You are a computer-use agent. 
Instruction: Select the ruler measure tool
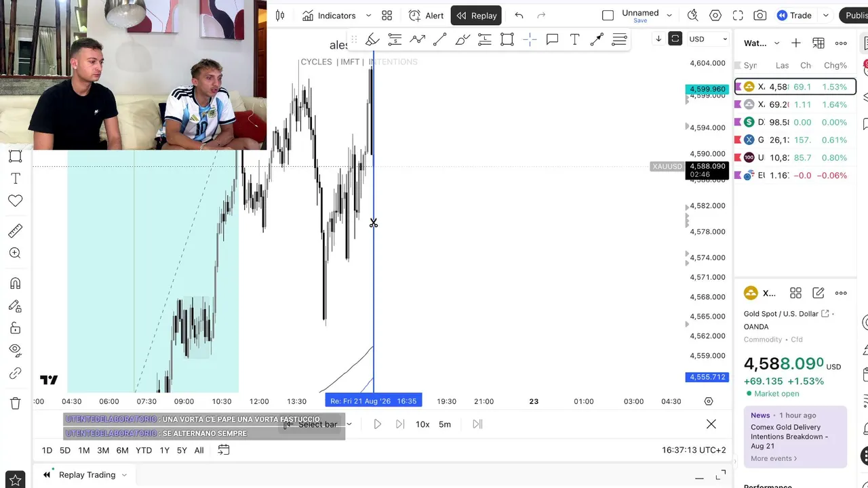click(15, 230)
